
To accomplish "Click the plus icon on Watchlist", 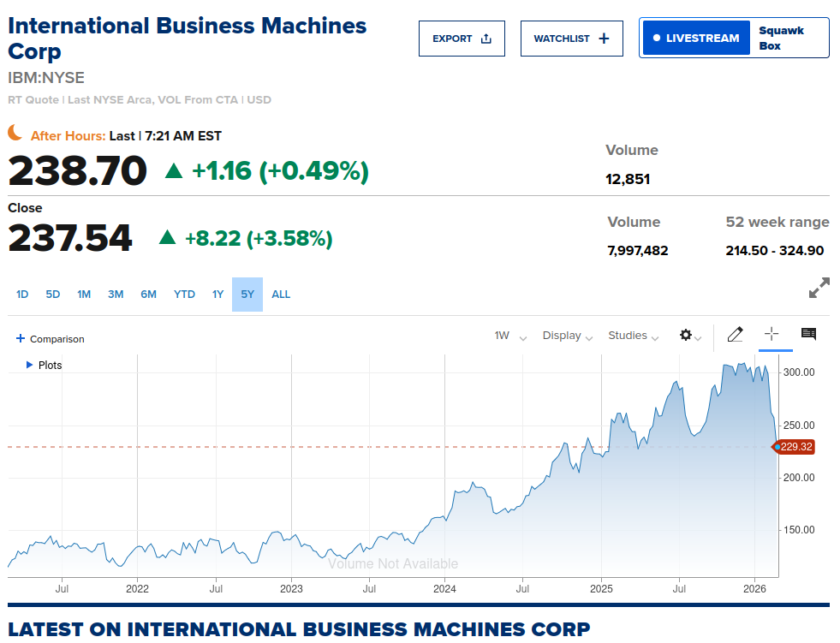I will pos(604,39).
